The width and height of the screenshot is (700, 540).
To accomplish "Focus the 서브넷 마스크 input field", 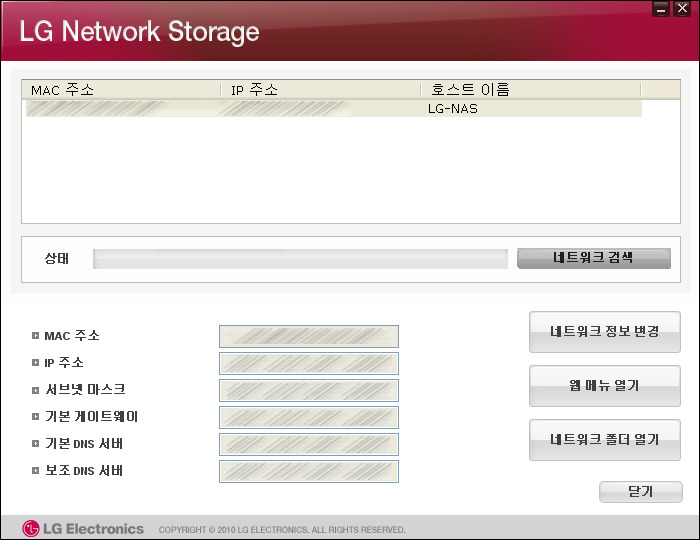I will point(309,390).
